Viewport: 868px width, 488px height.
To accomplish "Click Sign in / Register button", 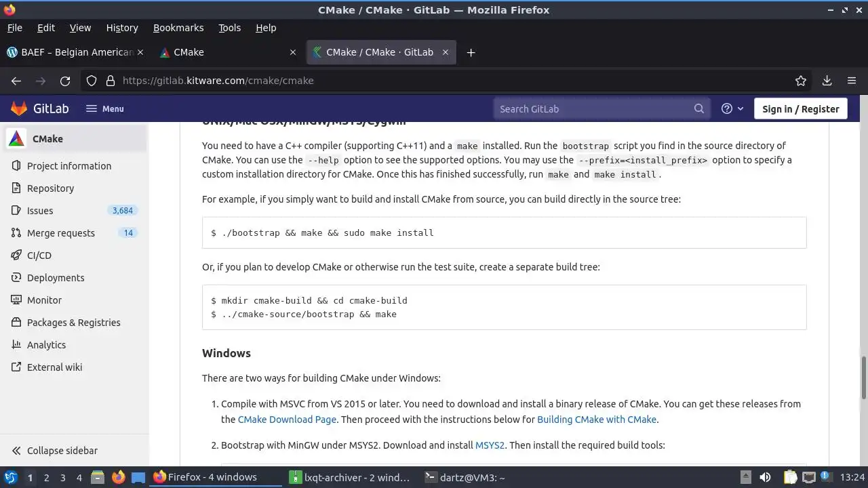I will (800, 108).
